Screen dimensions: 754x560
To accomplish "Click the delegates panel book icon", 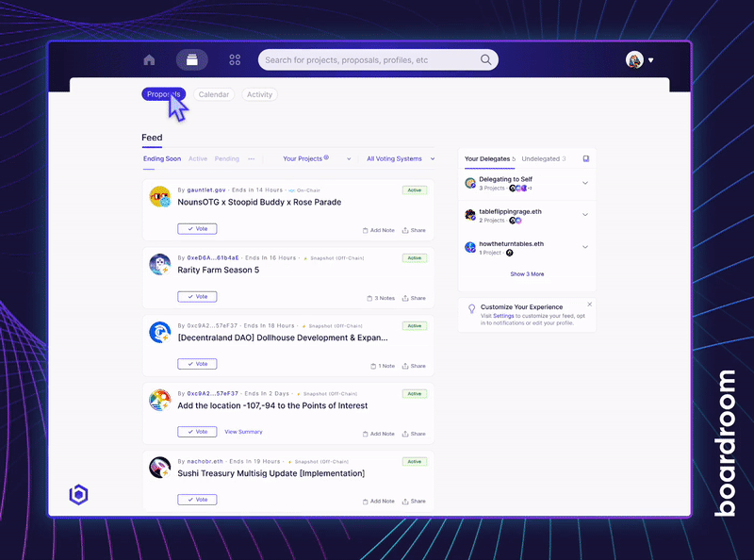I will (x=585, y=158).
